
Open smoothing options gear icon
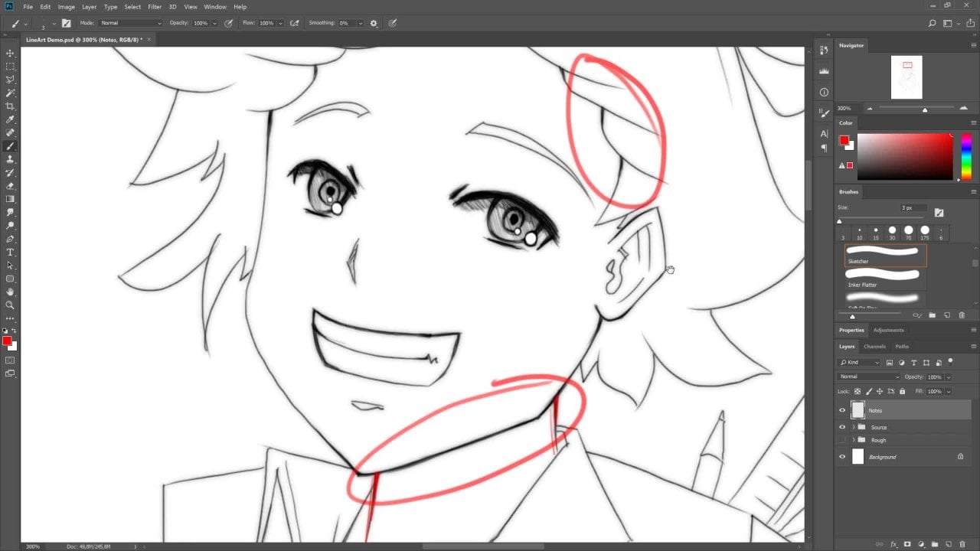374,24
